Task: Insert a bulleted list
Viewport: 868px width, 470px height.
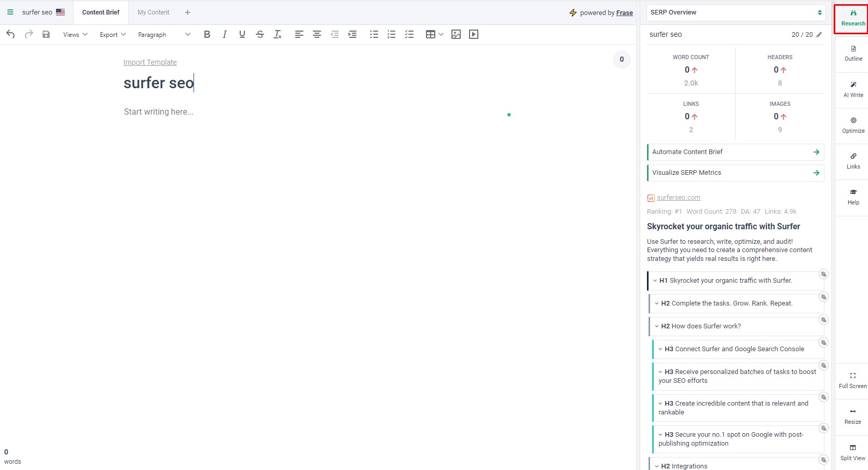Action: click(x=374, y=34)
